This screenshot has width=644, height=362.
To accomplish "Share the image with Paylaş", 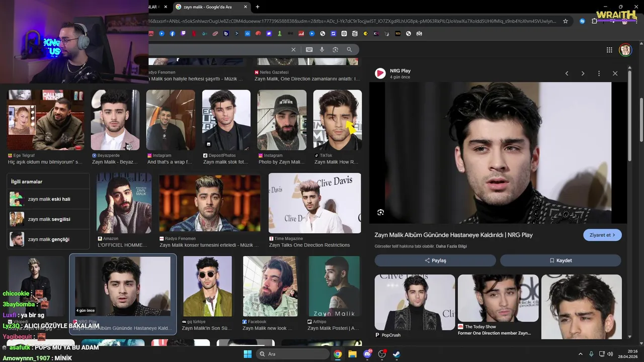I will pyautogui.click(x=435, y=260).
